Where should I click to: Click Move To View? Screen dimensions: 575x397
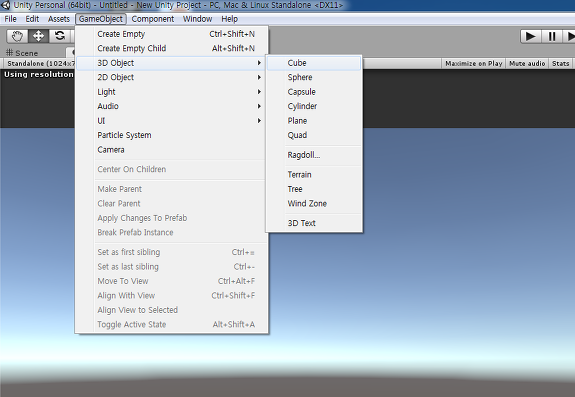pyautogui.click(x=171, y=281)
